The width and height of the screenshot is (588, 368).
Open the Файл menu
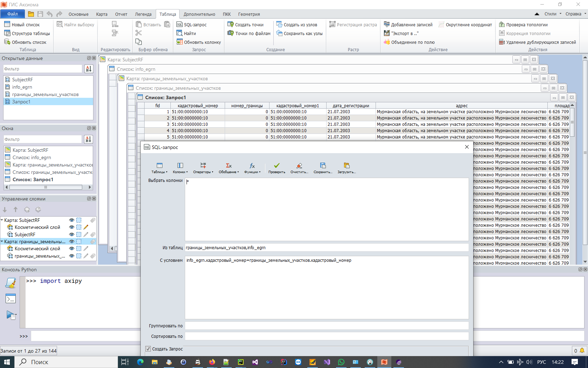[x=13, y=14]
